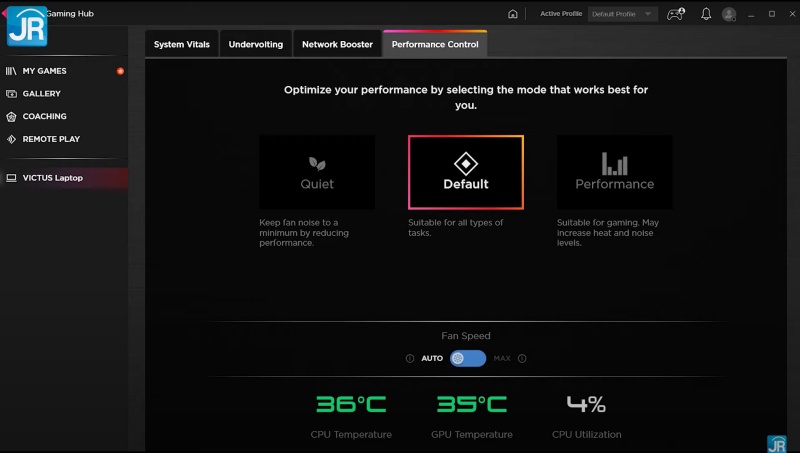Open the Undervolting tab
The image size is (800, 453).
(x=256, y=44)
